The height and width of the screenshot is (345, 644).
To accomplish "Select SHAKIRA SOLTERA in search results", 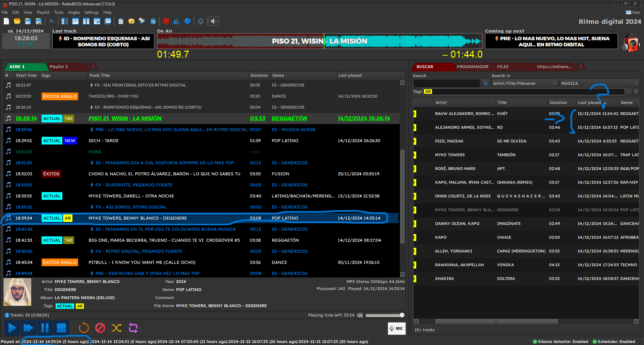I will 526,279.
